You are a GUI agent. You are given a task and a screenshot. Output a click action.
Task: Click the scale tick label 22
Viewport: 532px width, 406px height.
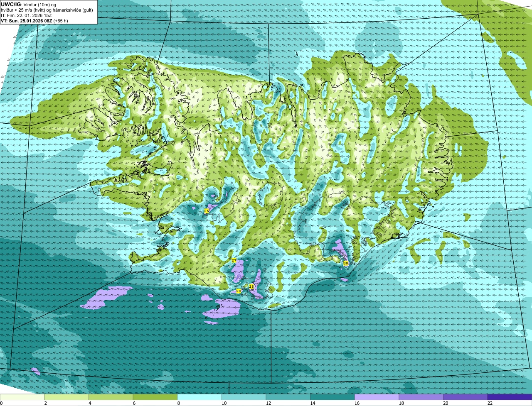(490, 403)
